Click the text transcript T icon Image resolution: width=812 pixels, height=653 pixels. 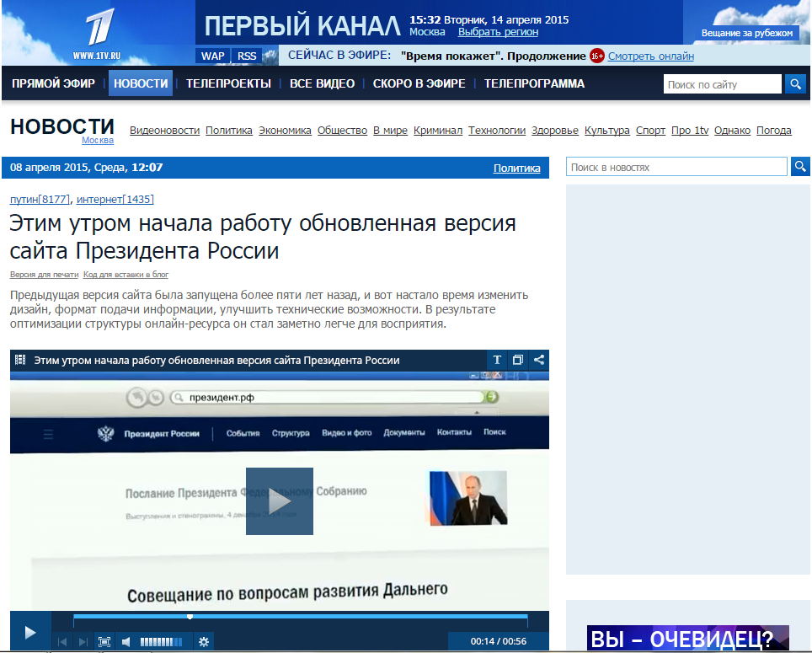497,360
